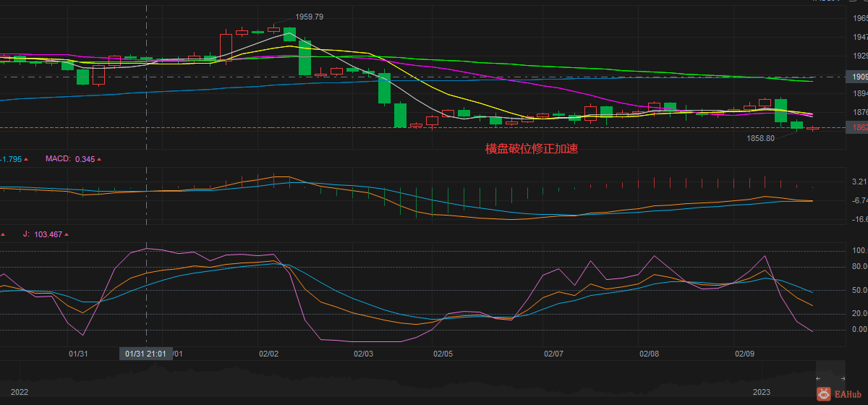This screenshot has height=405, width=868.
Task: Click the 1858.80 low price annotation
Action: coord(760,138)
